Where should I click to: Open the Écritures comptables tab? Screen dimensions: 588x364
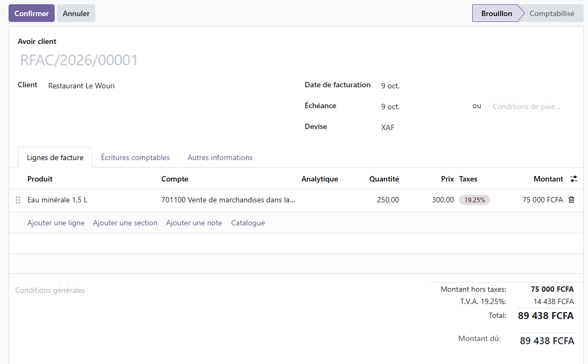click(x=136, y=157)
